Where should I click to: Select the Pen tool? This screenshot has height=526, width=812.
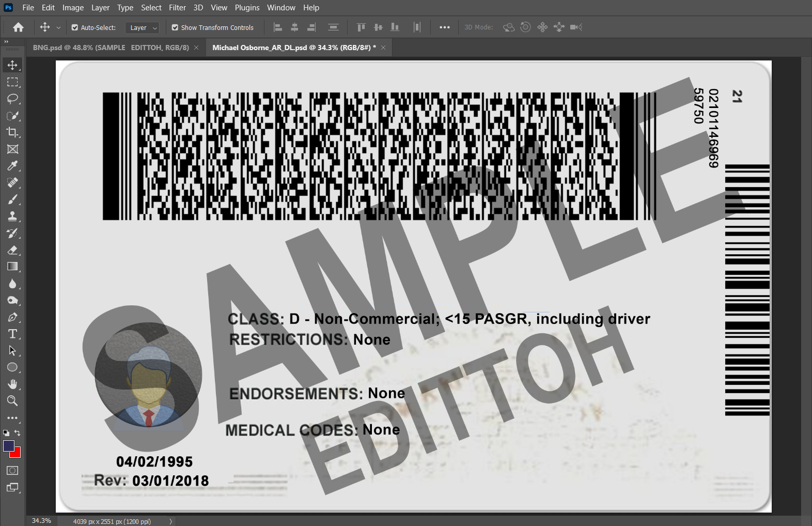[x=12, y=317]
